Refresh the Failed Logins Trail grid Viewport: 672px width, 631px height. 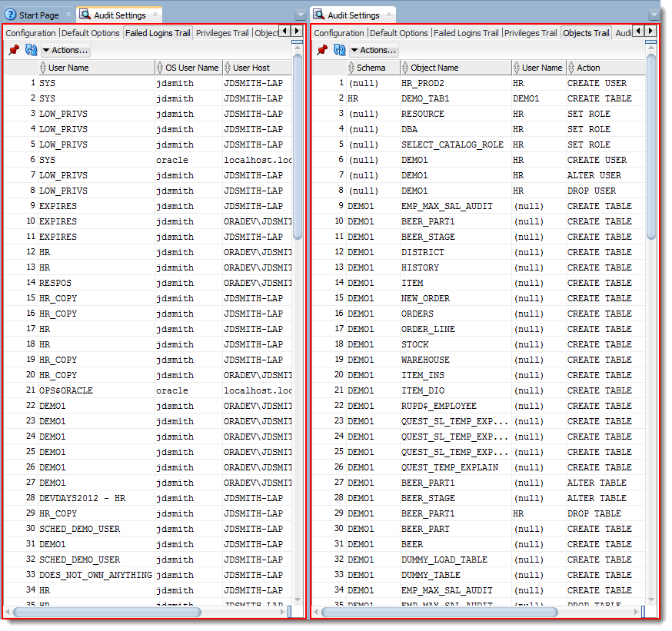29,50
